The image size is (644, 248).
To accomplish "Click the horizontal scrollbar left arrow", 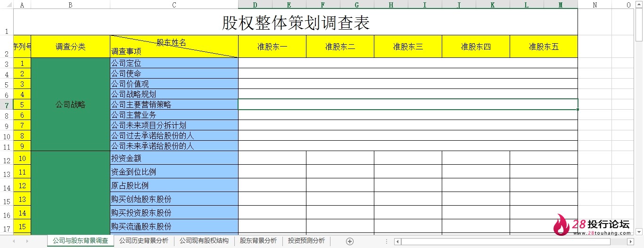I will [x=397, y=241].
